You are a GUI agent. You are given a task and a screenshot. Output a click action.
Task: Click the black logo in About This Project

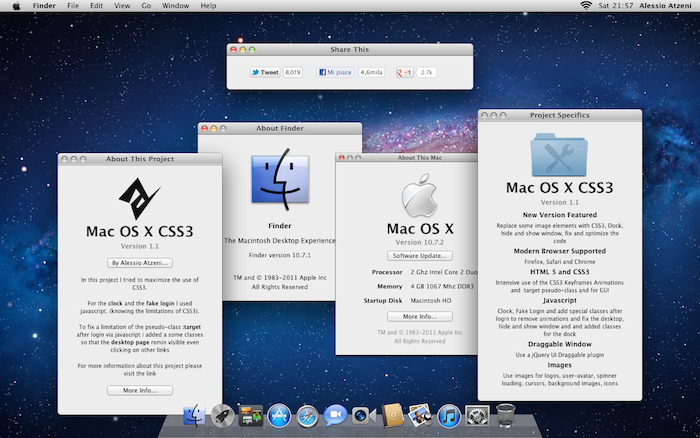pyautogui.click(x=139, y=199)
